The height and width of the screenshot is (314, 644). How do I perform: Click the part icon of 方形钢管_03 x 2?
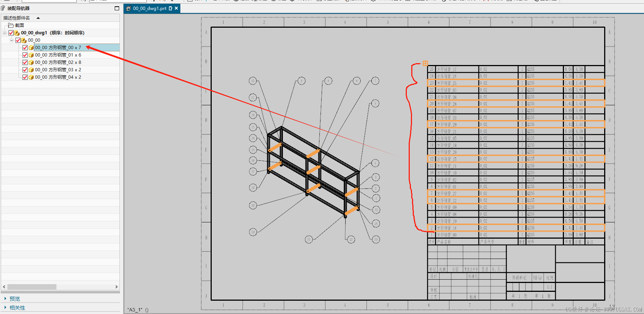tap(31, 70)
